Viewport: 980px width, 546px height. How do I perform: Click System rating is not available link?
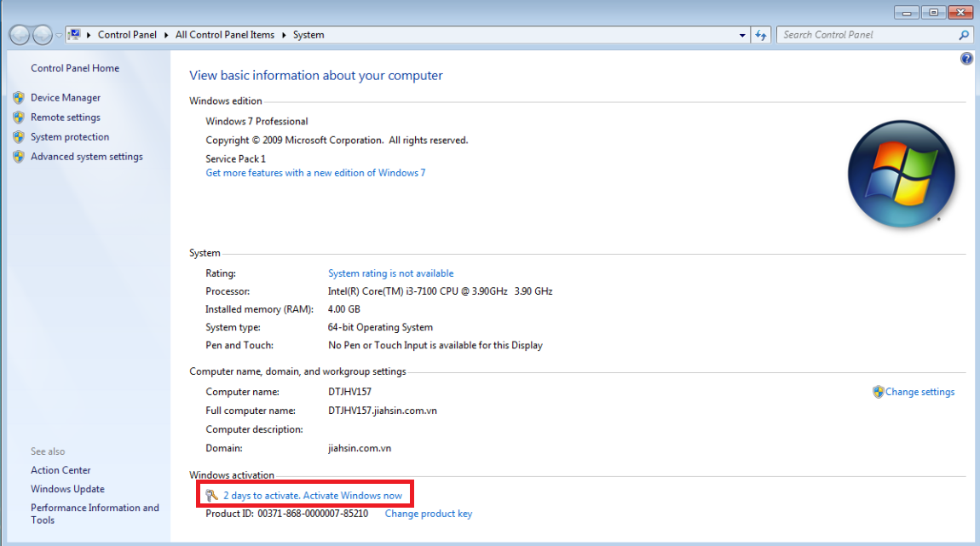(391, 273)
